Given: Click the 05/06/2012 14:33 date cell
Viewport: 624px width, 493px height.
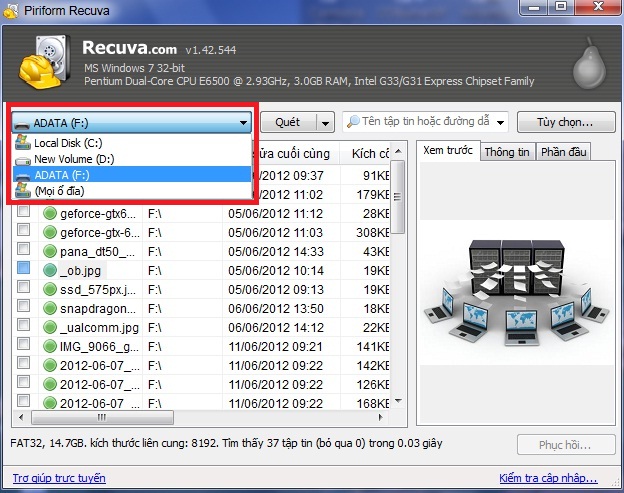Looking at the screenshot, I should (276, 251).
